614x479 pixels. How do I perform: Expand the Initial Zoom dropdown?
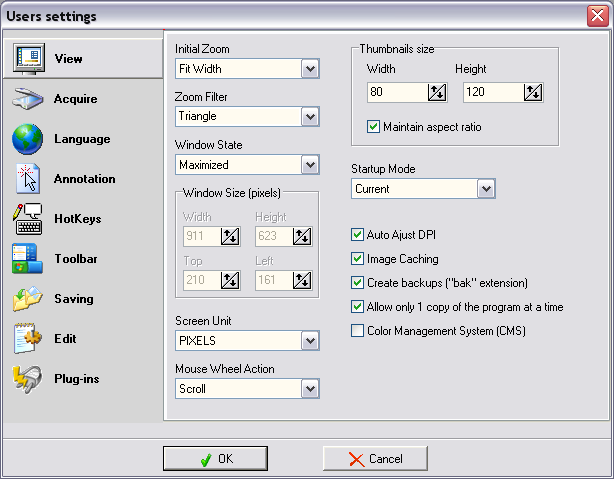pos(310,69)
